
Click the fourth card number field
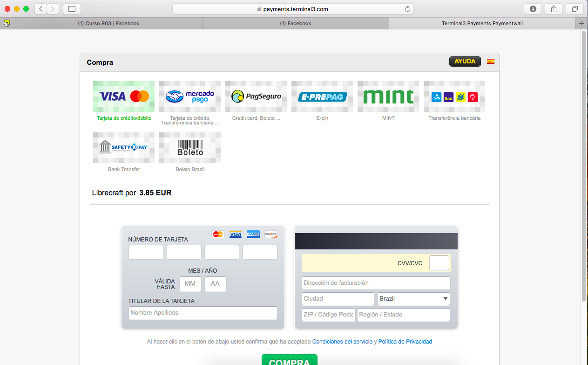point(260,252)
